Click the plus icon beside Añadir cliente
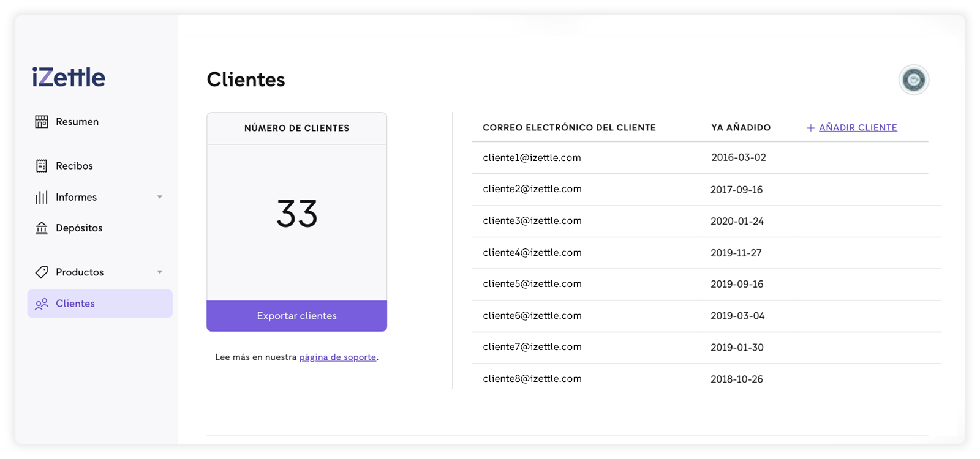 click(x=810, y=128)
